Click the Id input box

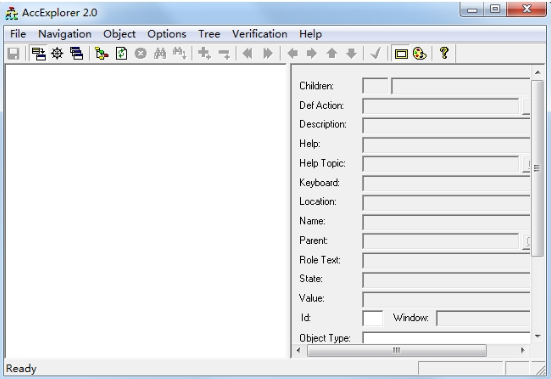[x=372, y=318]
